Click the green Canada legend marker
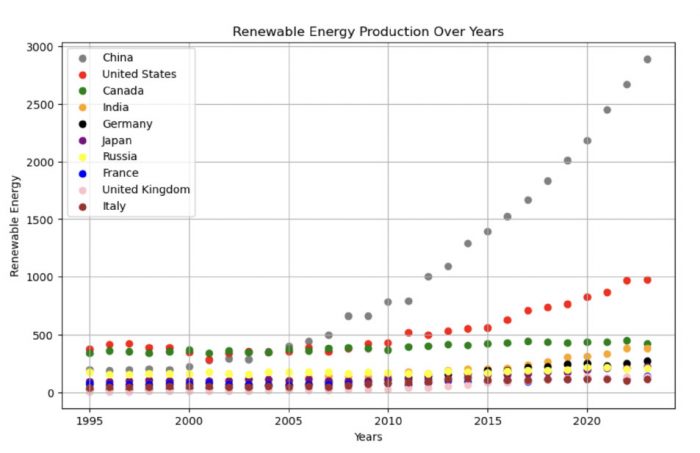 (x=83, y=91)
